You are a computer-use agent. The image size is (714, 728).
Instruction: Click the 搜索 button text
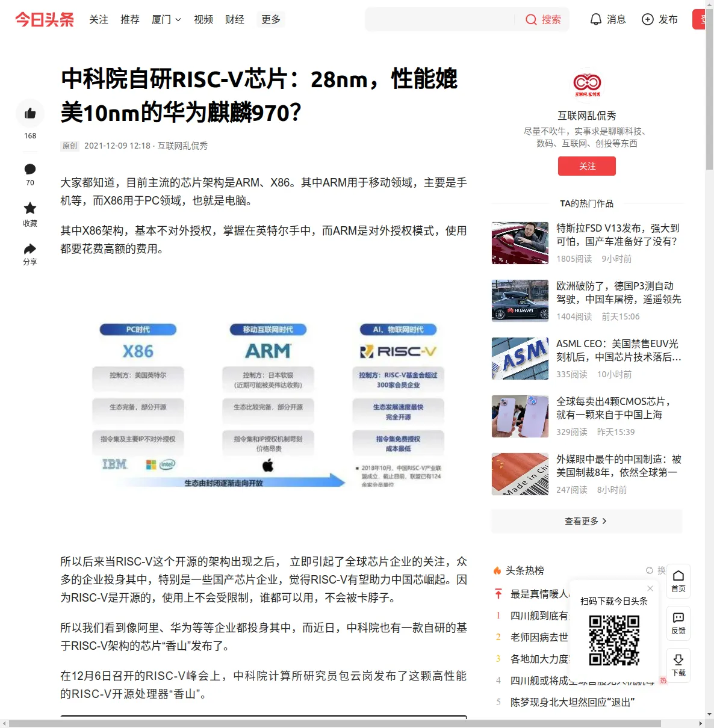point(551,19)
